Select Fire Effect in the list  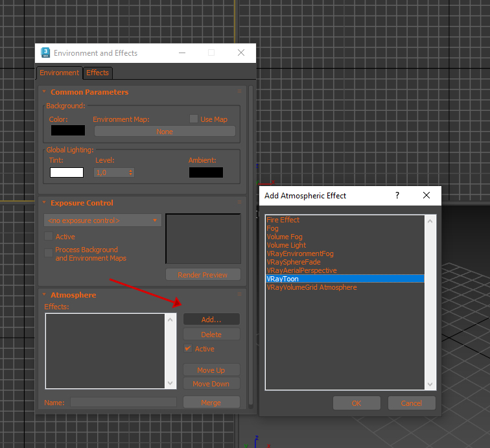coord(345,220)
